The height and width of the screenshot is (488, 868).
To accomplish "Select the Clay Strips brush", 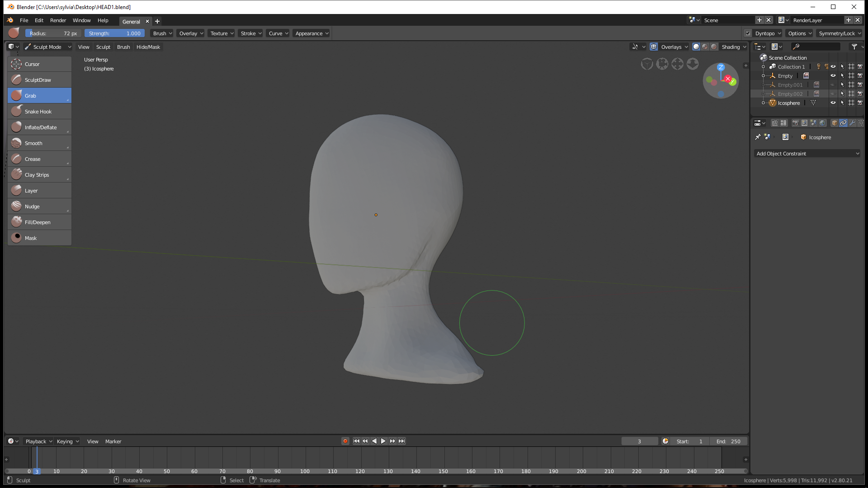I will [x=39, y=175].
